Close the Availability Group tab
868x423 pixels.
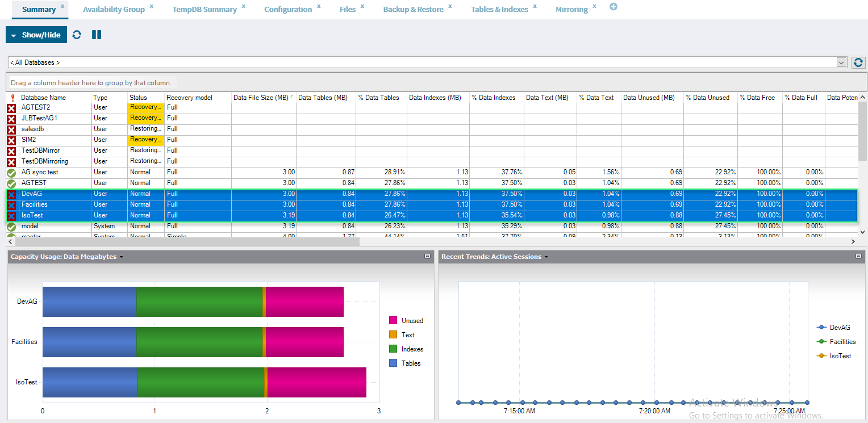(x=151, y=6)
